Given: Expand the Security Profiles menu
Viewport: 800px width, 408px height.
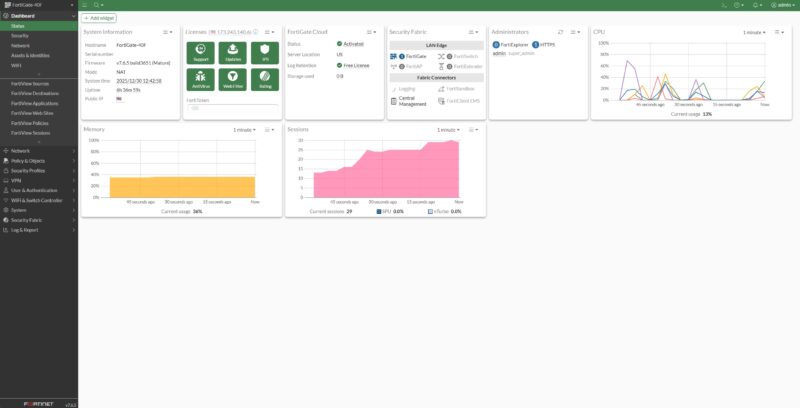Looking at the screenshot, I should pos(39,171).
